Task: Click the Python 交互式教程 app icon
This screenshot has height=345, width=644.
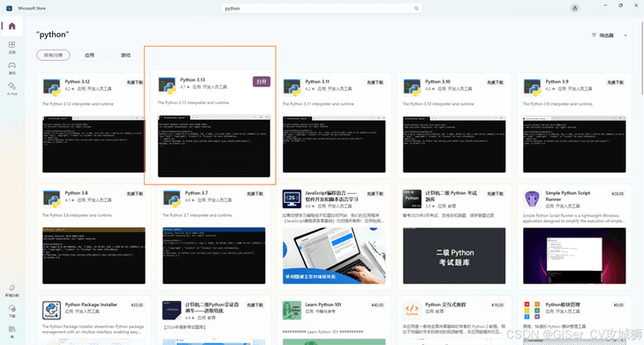Action: coord(412,310)
